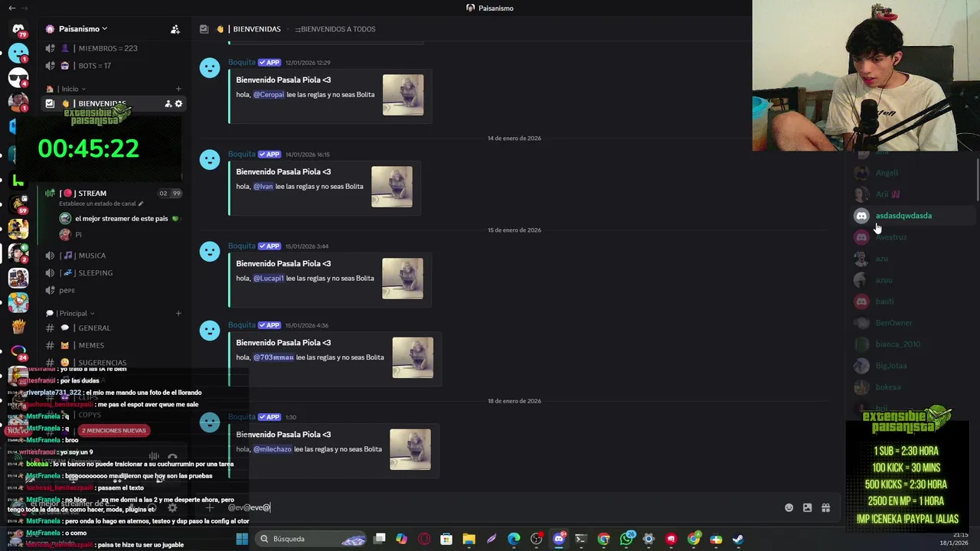The width and height of the screenshot is (980, 551).
Task: Open Steam from the taskbar
Action: point(738,539)
